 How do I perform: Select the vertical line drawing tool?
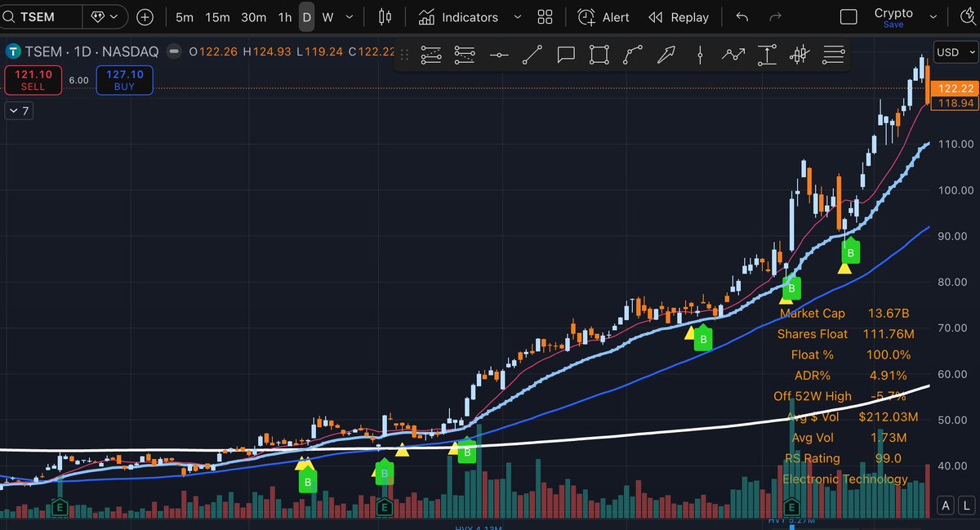[x=700, y=55]
